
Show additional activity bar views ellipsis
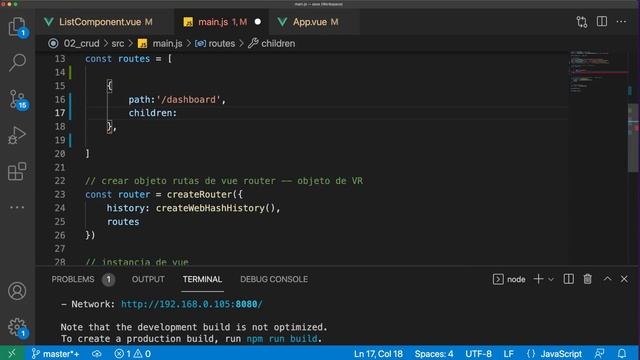[17, 207]
